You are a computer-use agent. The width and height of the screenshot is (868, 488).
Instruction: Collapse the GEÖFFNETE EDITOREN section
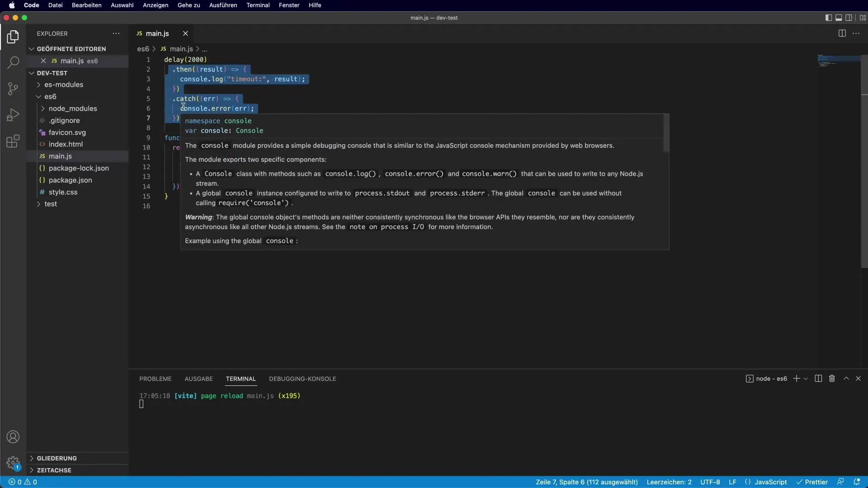click(77, 49)
